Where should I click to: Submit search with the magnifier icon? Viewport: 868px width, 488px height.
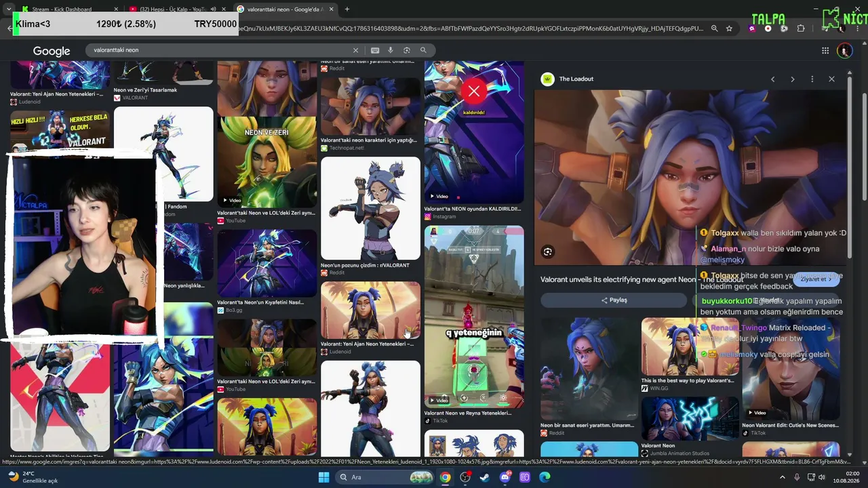tap(423, 50)
